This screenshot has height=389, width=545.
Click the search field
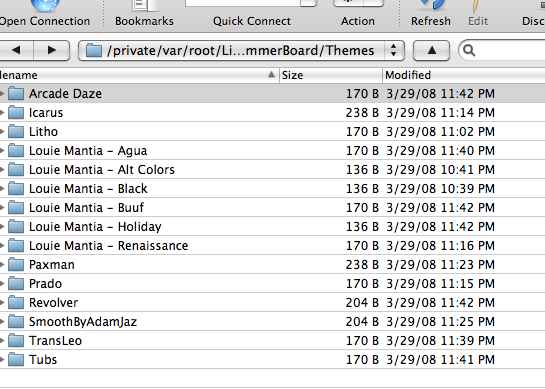(x=502, y=51)
